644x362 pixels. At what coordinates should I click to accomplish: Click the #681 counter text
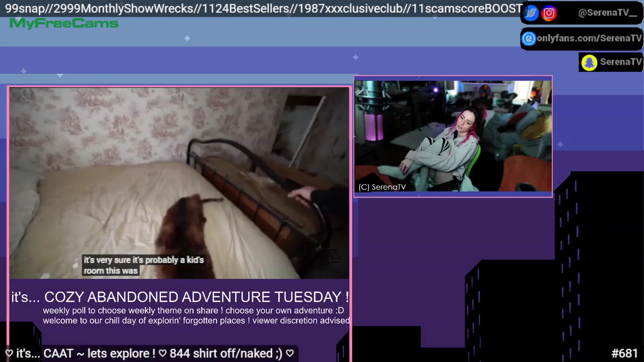tap(625, 353)
